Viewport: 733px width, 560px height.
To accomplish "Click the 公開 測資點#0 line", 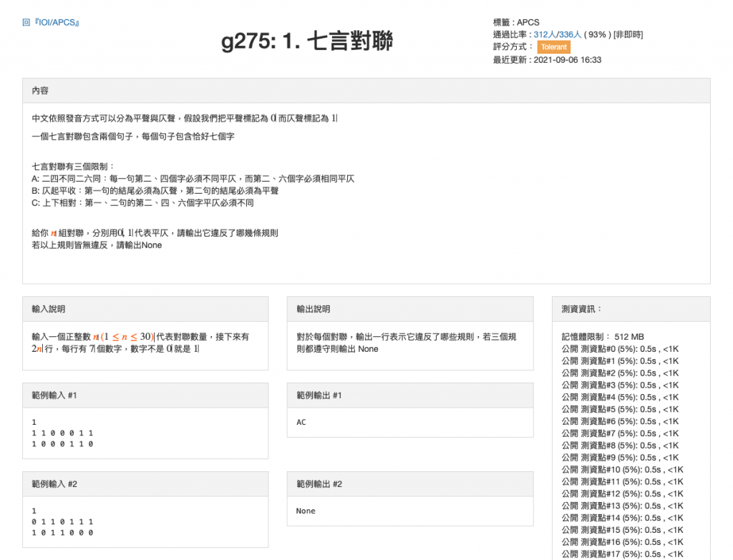I will click(x=620, y=349).
